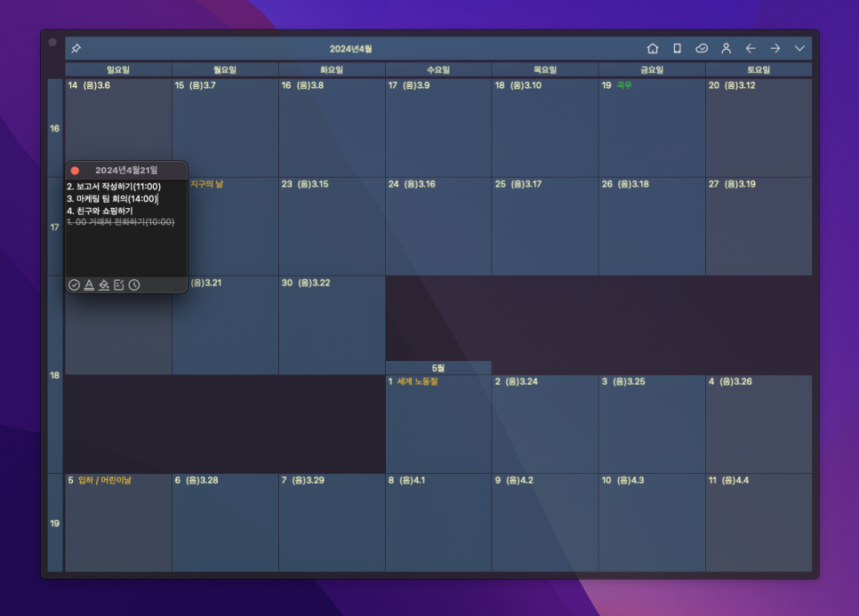This screenshot has width=859, height=616.
Task: Open May 6 (음)3.28 day cell
Action: 225,523
